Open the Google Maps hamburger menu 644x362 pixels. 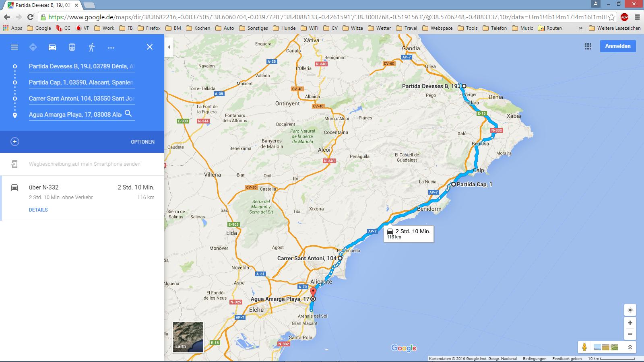pyautogui.click(x=14, y=47)
